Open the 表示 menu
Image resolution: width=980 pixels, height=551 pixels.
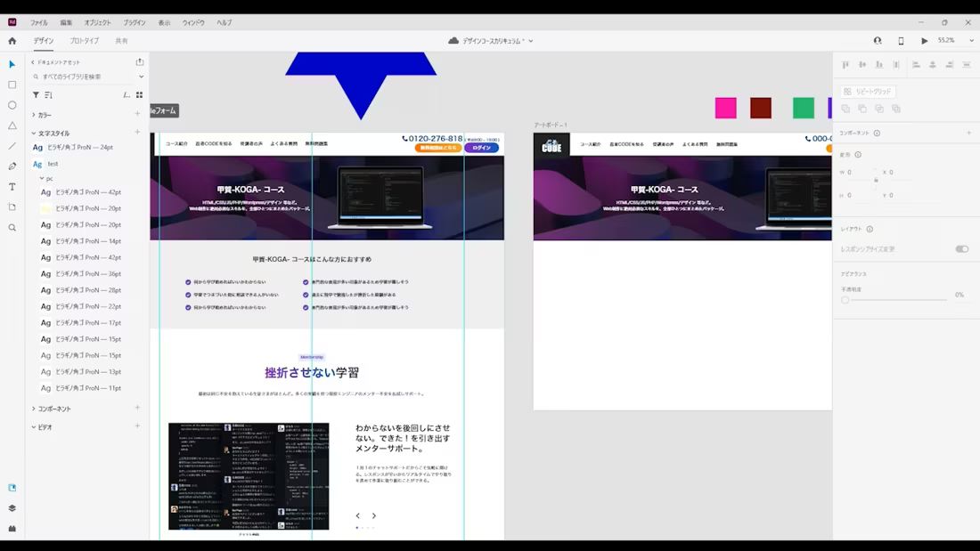coord(165,22)
